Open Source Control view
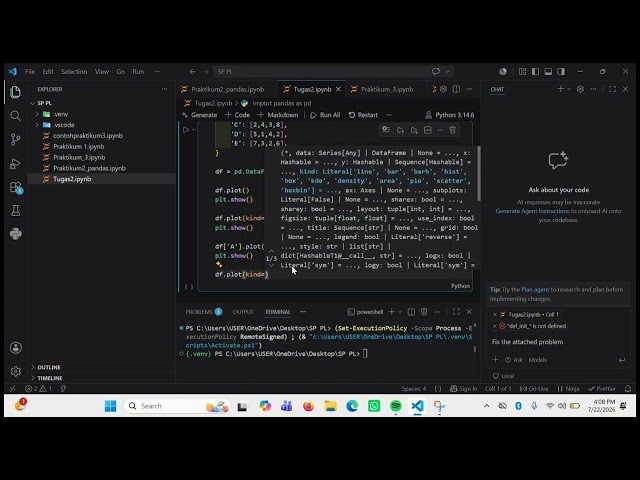 pyautogui.click(x=16, y=140)
